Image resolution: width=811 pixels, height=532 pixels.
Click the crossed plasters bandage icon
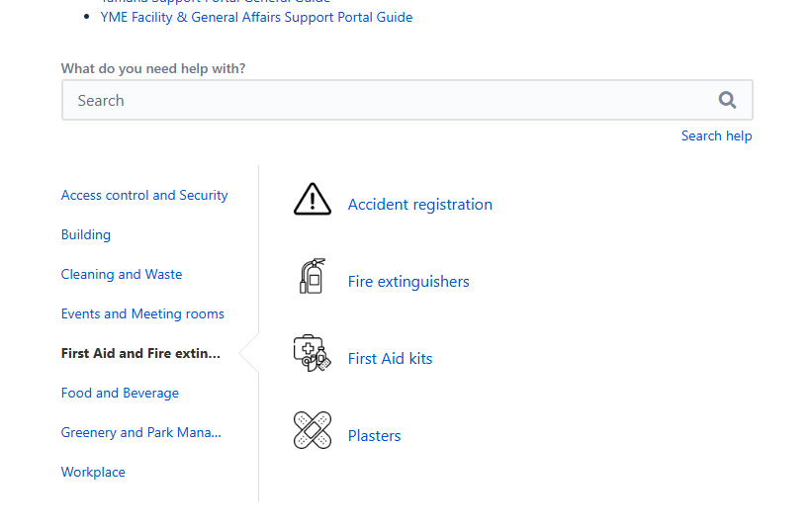click(313, 430)
